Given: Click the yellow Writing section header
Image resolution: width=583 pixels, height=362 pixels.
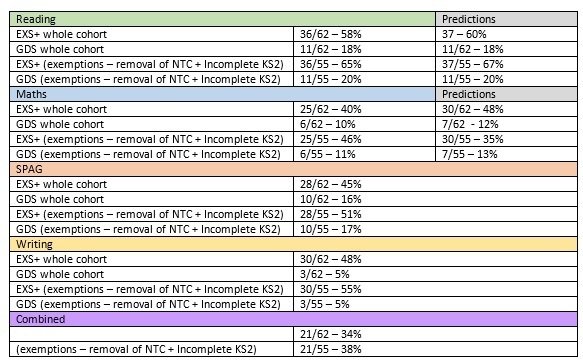Looking at the screenshot, I should (293, 244).
